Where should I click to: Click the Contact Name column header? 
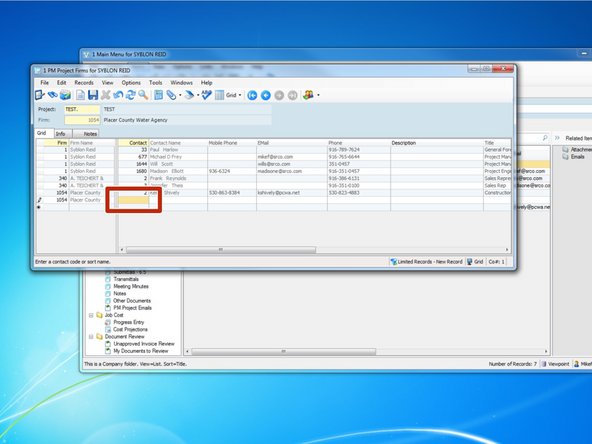coord(178,143)
